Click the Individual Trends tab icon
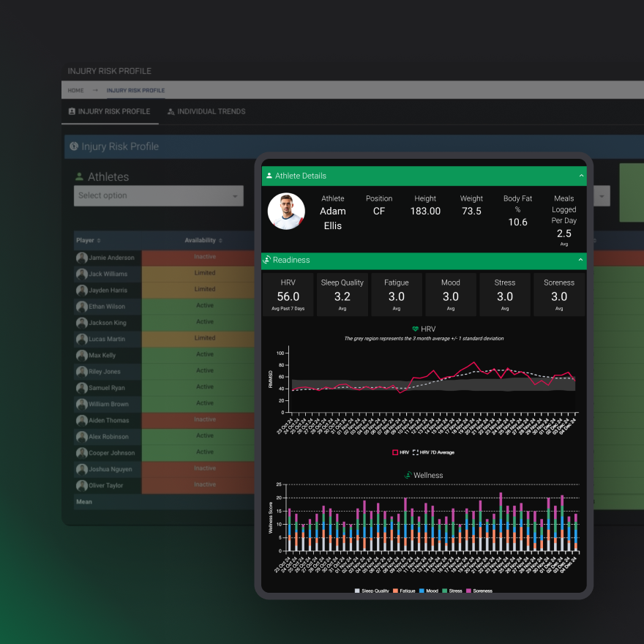644x644 pixels. tap(171, 112)
